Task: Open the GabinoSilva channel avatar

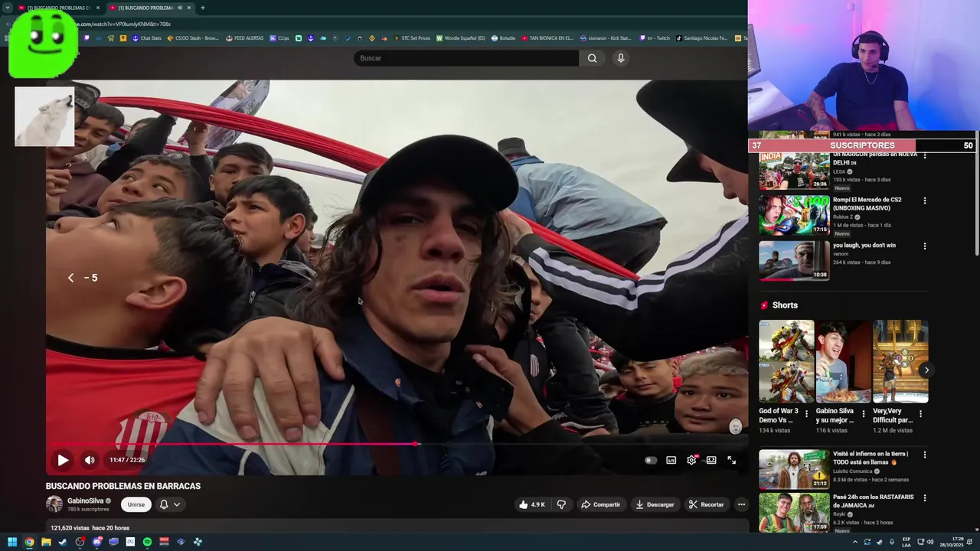Action: tap(54, 504)
